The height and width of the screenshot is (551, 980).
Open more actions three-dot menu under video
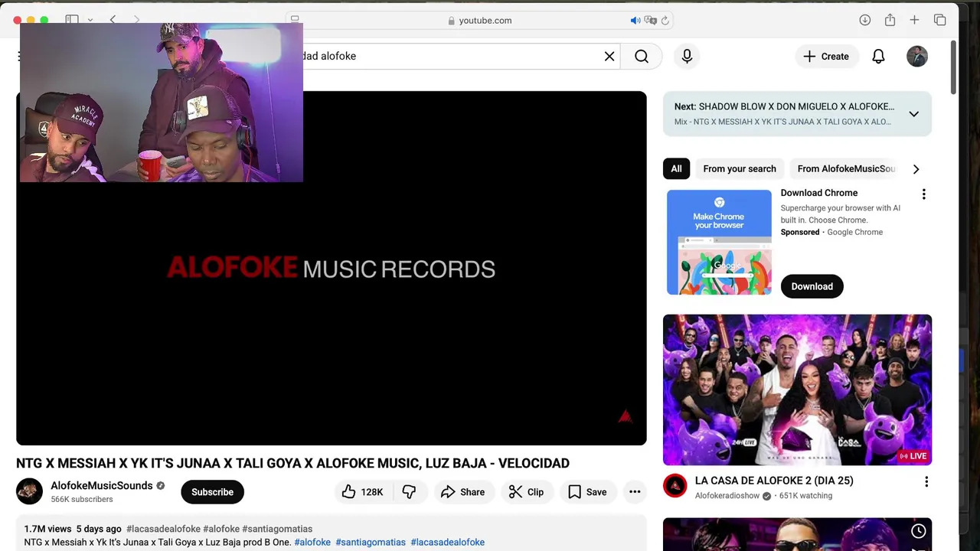tap(635, 492)
